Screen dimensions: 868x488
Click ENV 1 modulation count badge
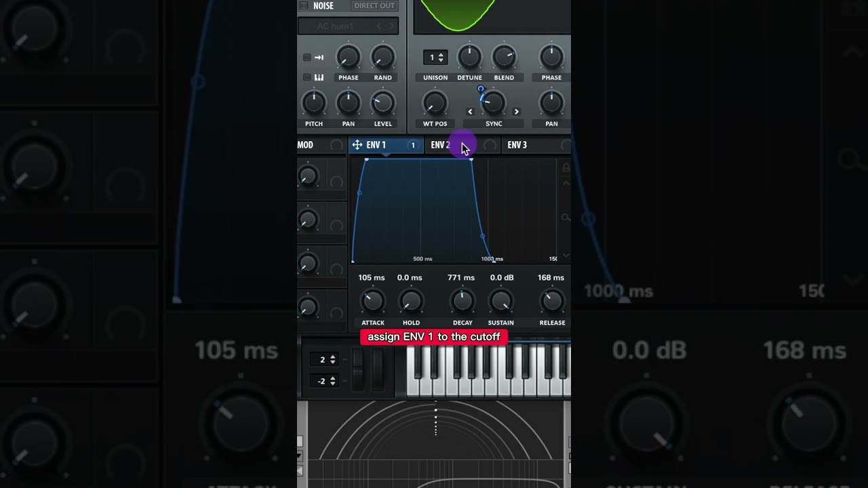412,145
